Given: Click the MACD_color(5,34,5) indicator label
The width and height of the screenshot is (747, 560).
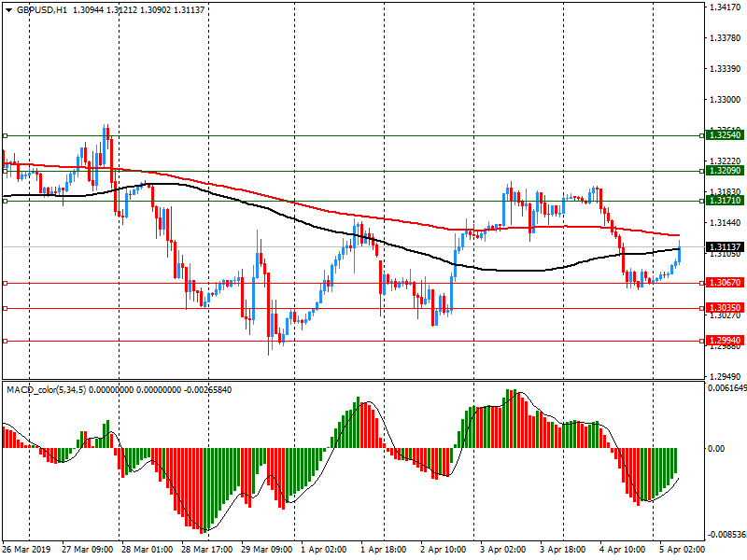Looking at the screenshot, I should 47,388.
